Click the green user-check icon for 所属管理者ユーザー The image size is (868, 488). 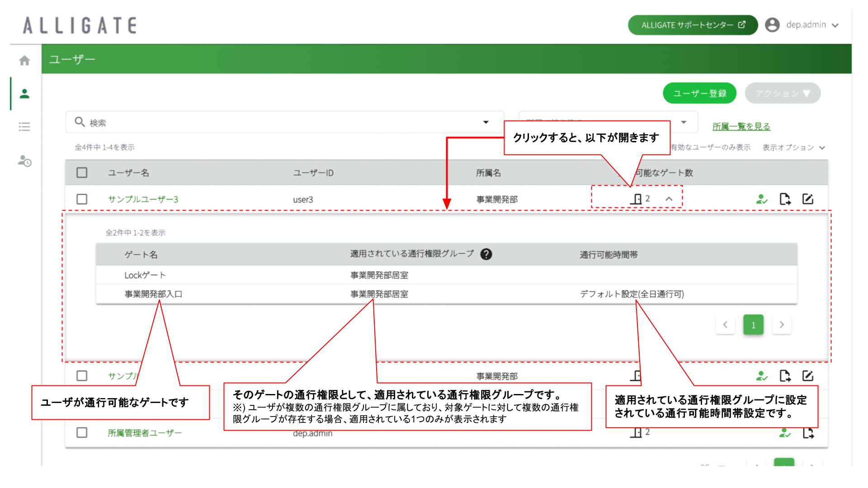click(785, 433)
